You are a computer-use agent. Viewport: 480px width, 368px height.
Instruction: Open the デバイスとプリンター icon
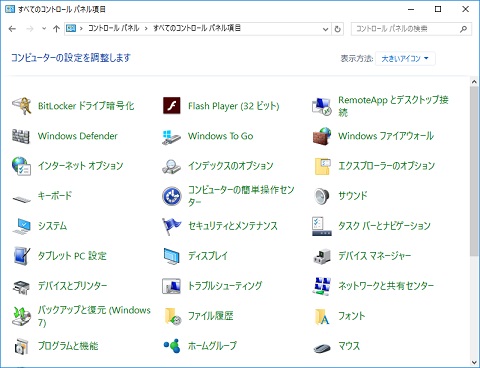pos(22,287)
